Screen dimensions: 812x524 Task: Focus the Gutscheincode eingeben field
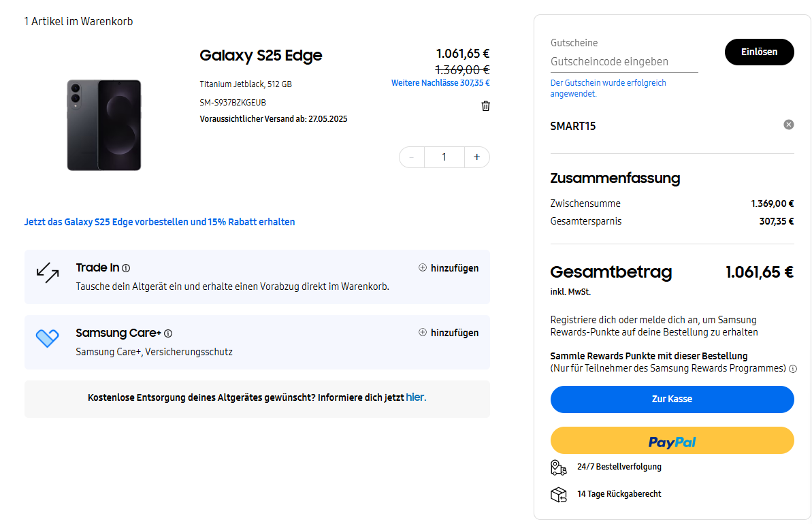tap(623, 61)
